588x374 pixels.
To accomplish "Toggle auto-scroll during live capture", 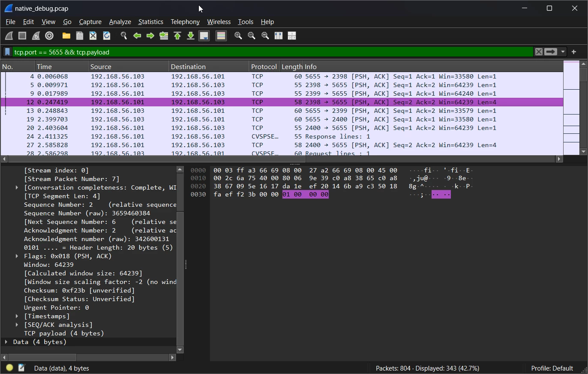I will 204,36.
